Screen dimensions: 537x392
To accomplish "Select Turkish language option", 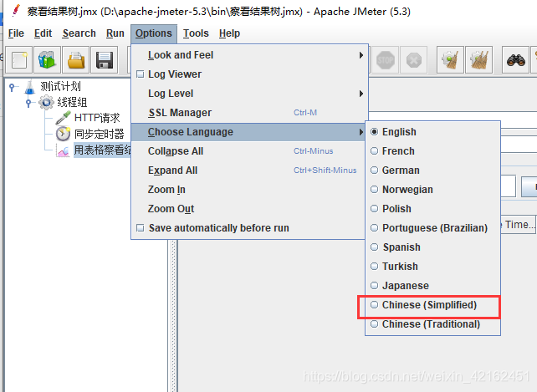I will pyautogui.click(x=432, y=266).
